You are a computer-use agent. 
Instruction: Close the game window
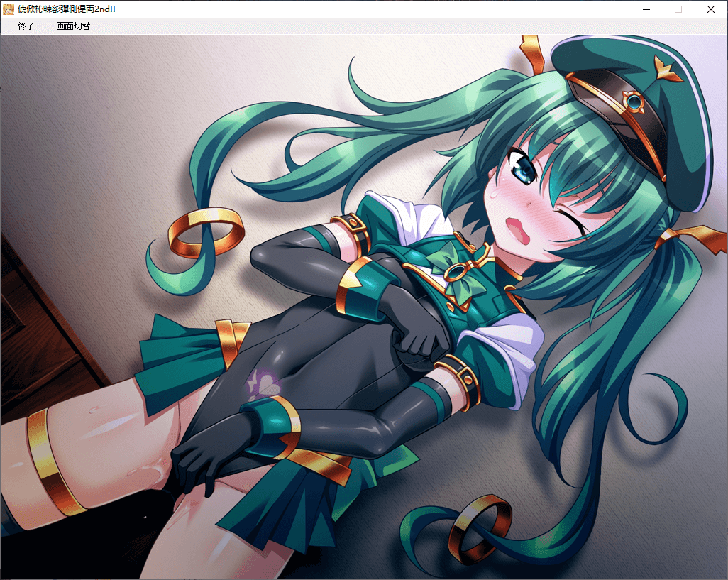711,9
